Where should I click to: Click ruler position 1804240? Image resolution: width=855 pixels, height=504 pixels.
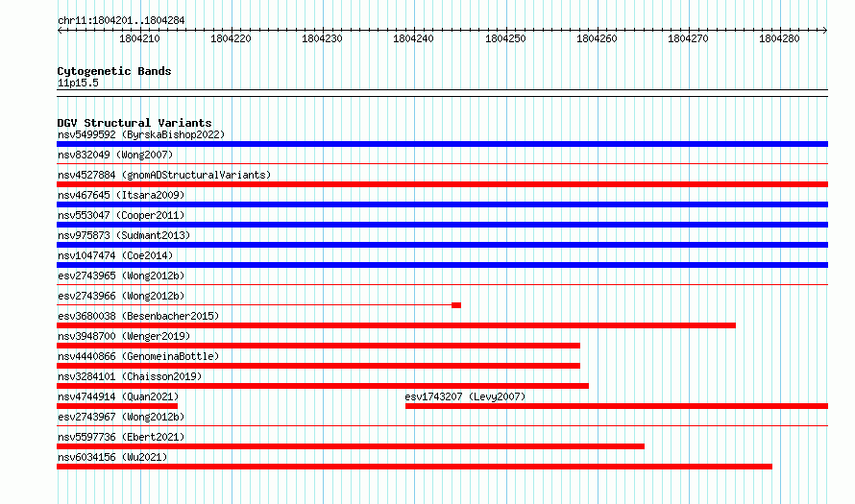coord(413,38)
